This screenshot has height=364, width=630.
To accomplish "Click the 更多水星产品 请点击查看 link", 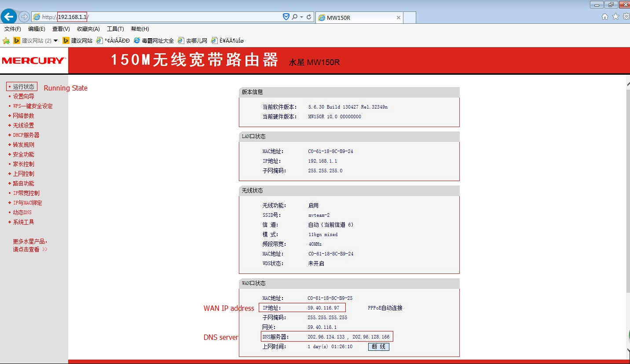I will coord(30,245).
